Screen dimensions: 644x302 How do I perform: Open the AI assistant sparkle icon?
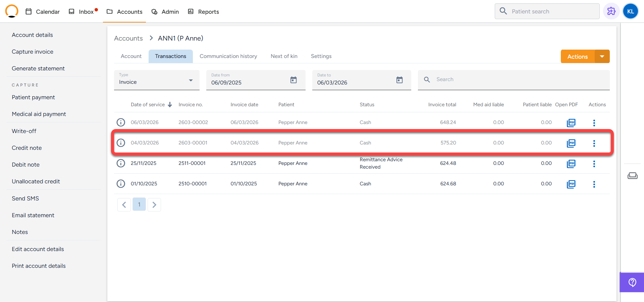[x=611, y=11]
